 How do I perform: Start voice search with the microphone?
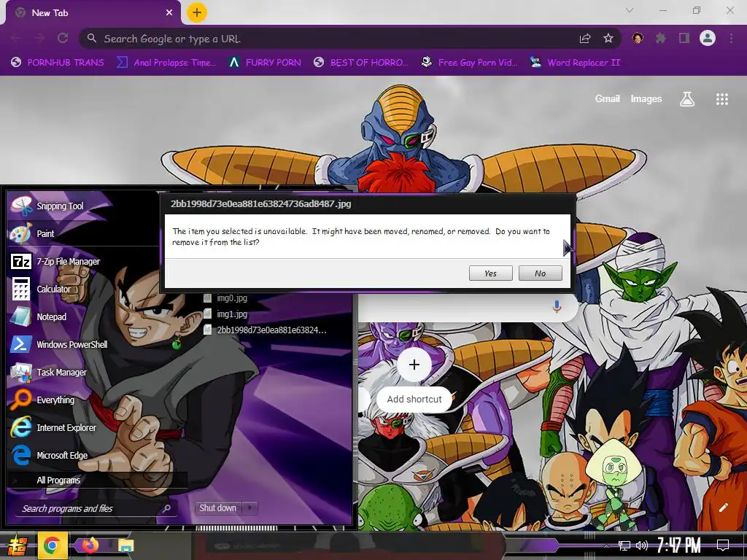(x=557, y=307)
